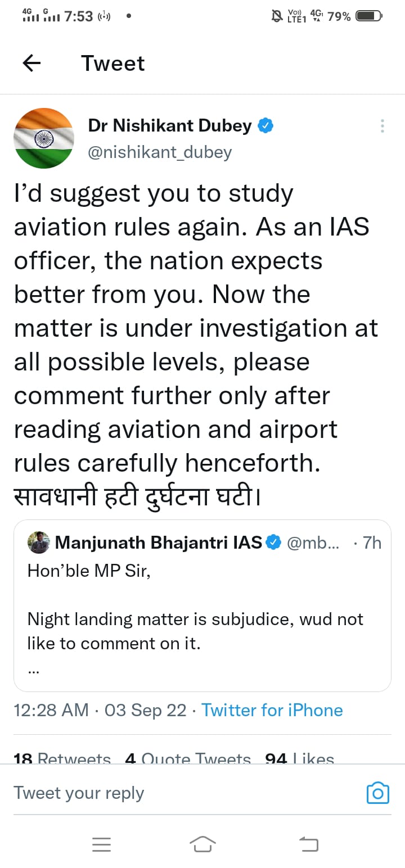The width and height of the screenshot is (405, 868).
Task: Open the tweet's three-dot overflow menu
Action: tap(382, 126)
